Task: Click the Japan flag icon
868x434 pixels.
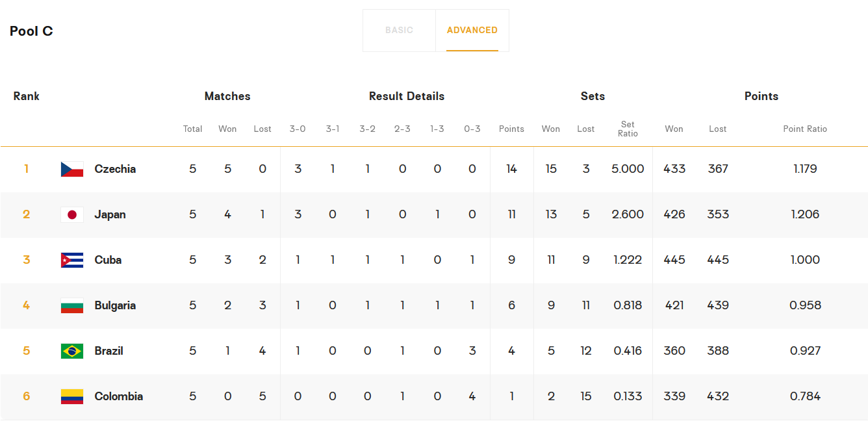Action: point(72,214)
